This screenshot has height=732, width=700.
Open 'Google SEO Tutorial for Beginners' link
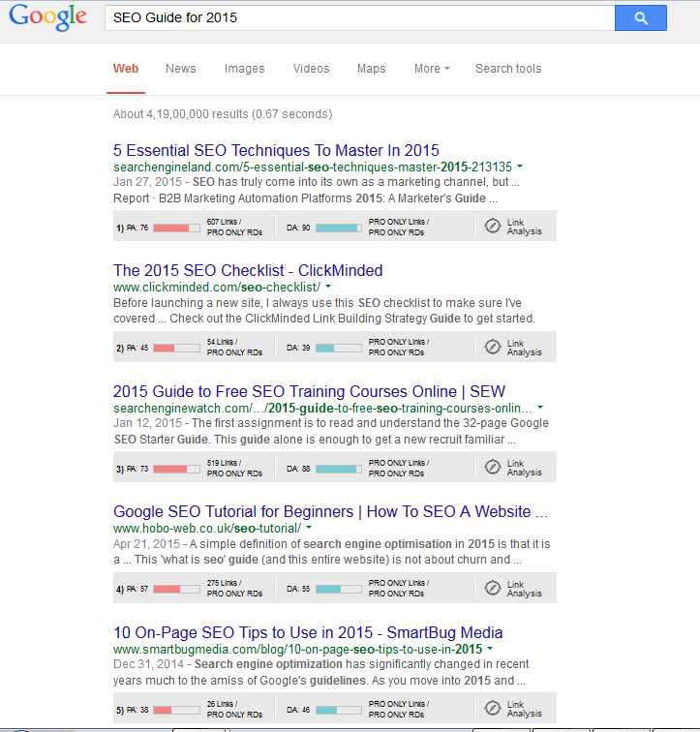pos(330,511)
